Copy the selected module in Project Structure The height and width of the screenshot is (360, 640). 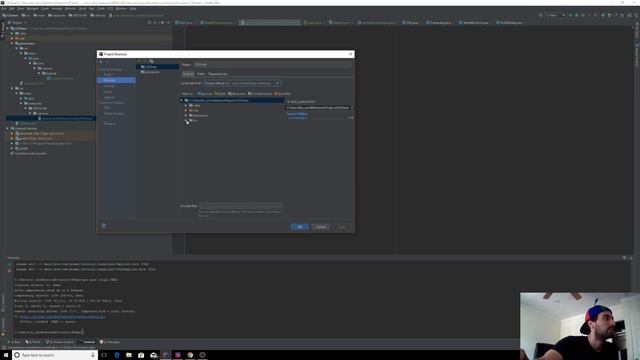click(151, 61)
